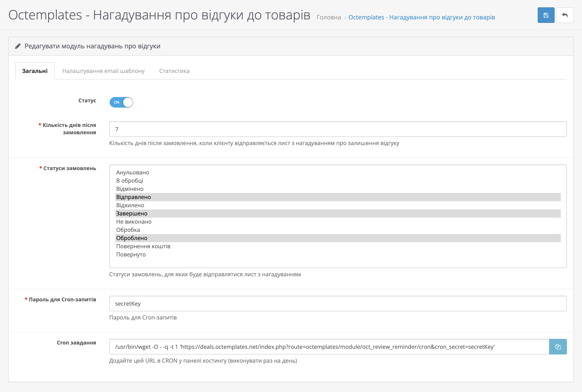
Task: Open the Octemplates breadcrumb link
Action: point(421,17)
